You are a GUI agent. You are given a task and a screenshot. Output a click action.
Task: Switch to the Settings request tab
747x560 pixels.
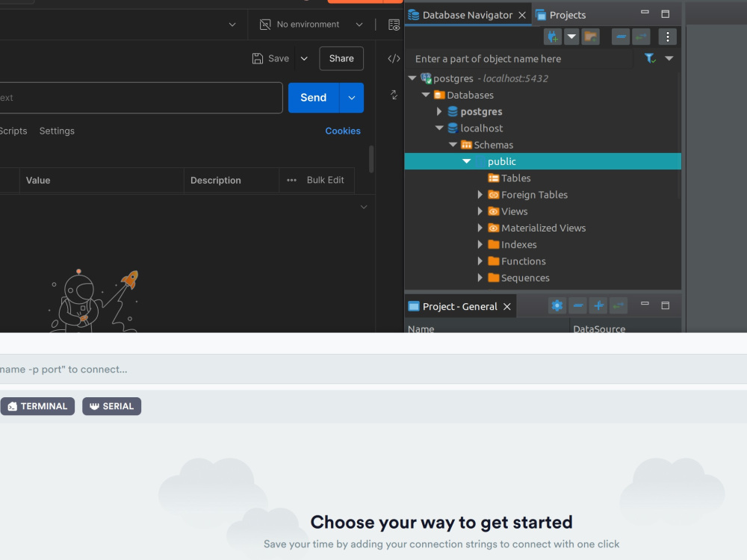(57, 131)
